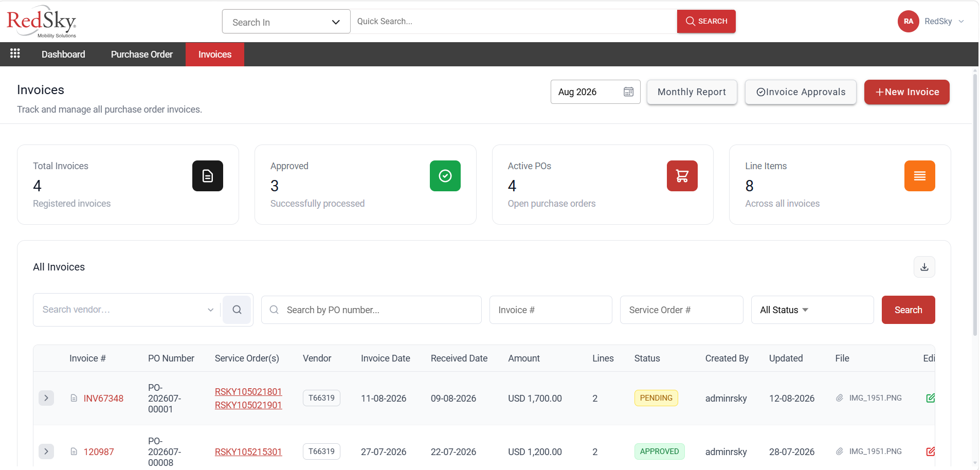Download the All Invoices list
Screen dimensions: 980x470
924,267
